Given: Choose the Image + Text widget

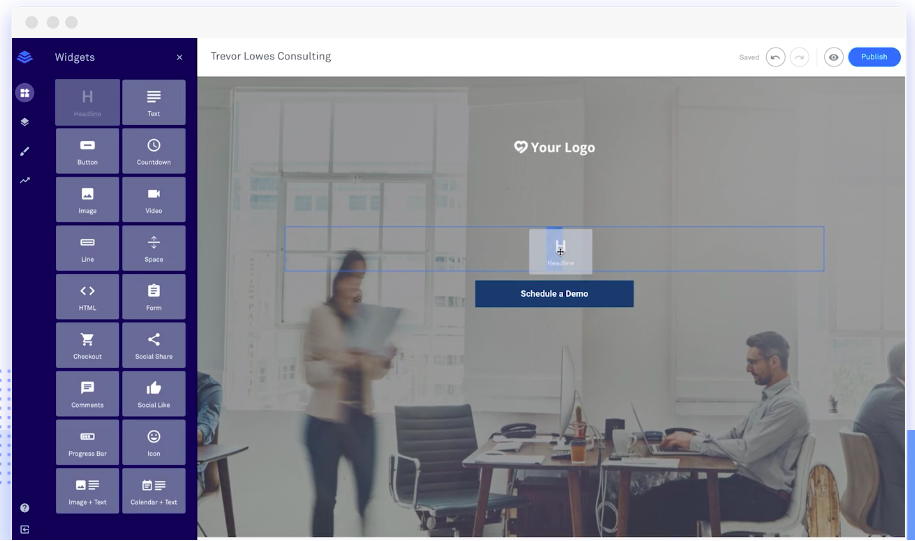Looking at the screenshot, I should 88,491.
